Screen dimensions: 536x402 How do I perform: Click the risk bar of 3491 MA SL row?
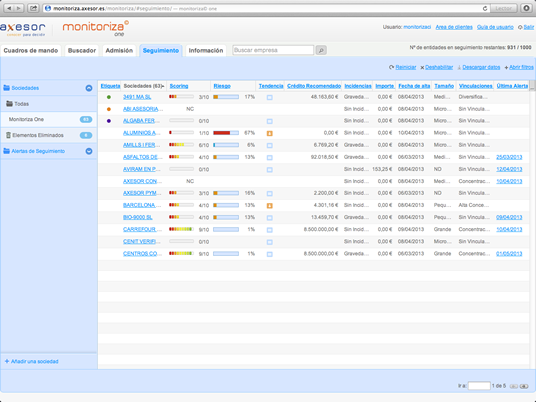(226, 97)
